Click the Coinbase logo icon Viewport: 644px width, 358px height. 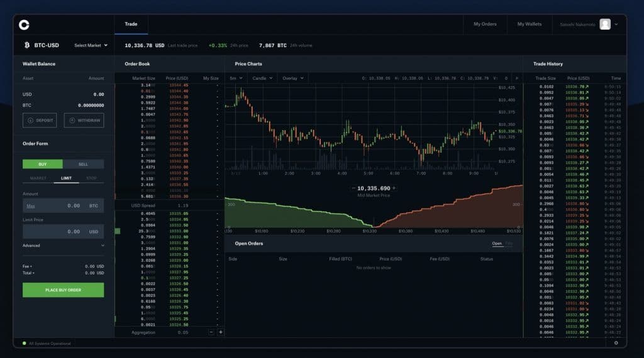tap(24, 24)
